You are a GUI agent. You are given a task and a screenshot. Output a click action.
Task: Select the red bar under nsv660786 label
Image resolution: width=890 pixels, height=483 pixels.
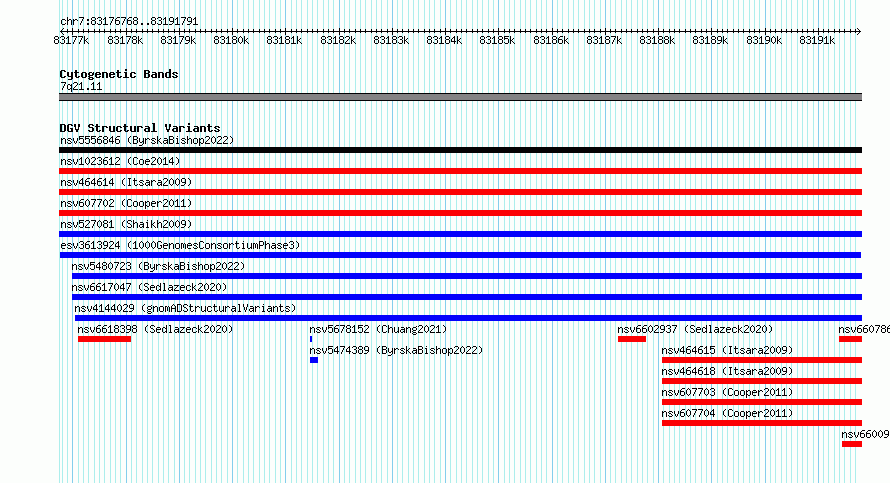pos(850,339)
